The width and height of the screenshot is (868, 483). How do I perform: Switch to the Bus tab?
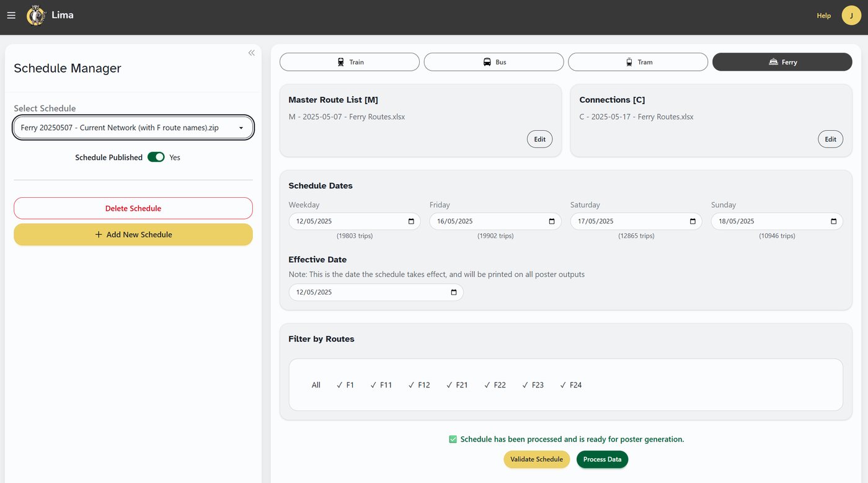[494, 62]
